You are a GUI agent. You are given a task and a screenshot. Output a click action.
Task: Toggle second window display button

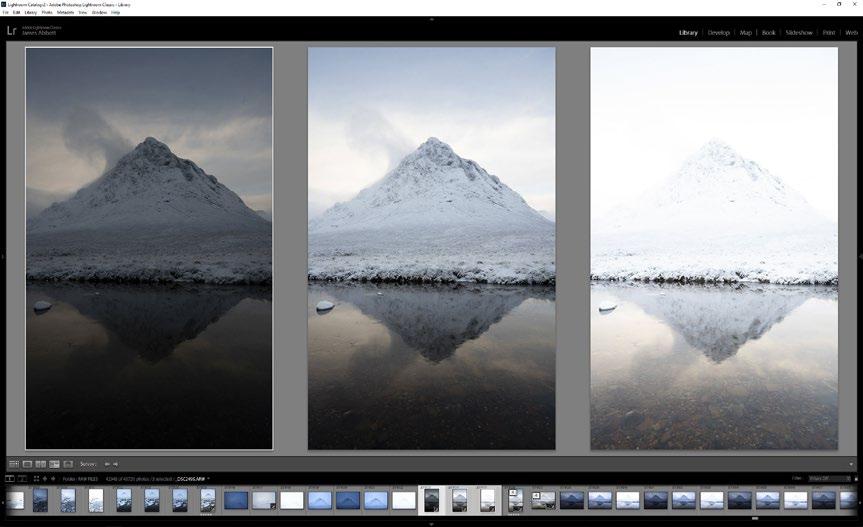[x=22, y=479]
